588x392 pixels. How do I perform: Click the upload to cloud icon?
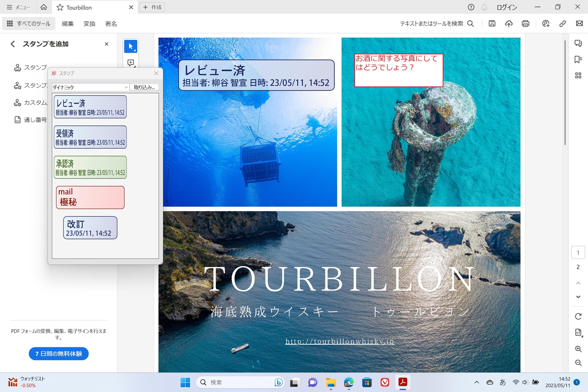[509, 24]
